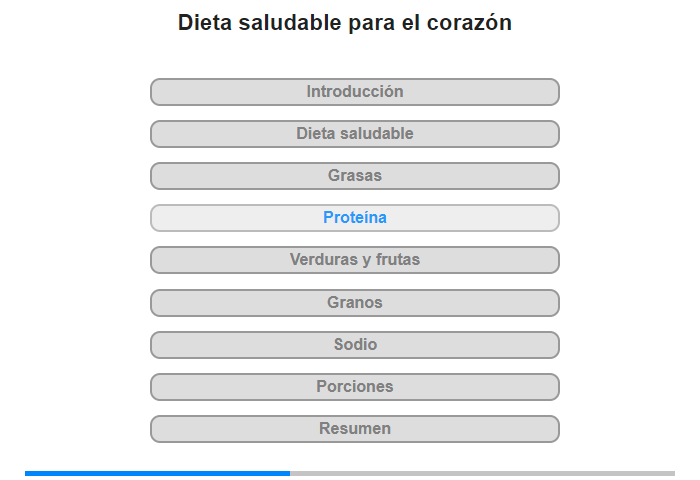Viewport: 700px width, 480px height.
Task: Click the title Dieta saludable para el corazón
Action: tap(345, 23)
